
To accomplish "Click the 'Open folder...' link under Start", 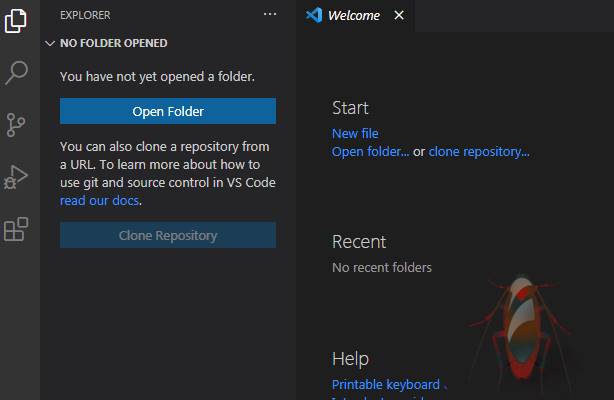I will tap(370, 152).
